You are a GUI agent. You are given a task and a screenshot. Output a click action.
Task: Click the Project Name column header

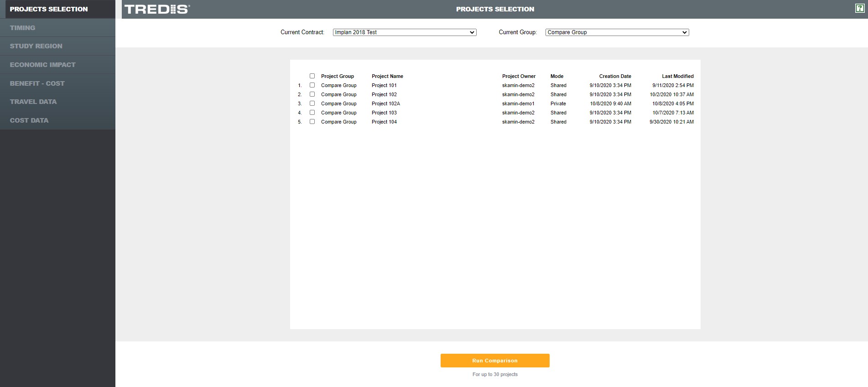387,76
